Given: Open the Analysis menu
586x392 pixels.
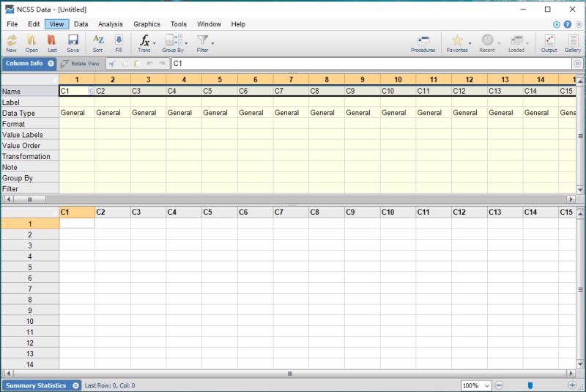Looking at the screenshot, I should 111,24.
